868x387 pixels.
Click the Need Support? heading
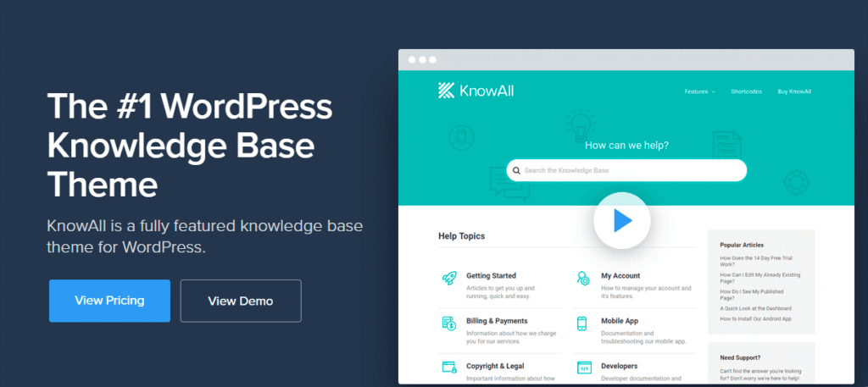click(740, 357)
